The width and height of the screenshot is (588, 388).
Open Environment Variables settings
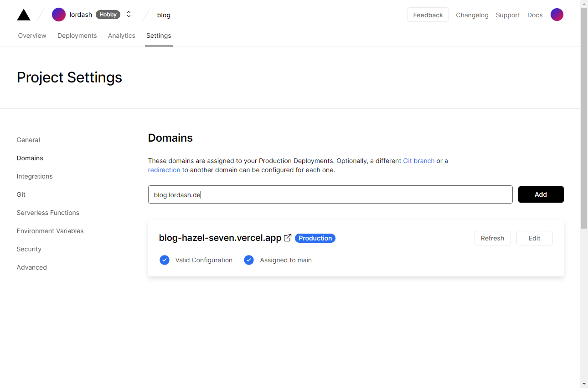pyautogui.click(x=50, y=231)
